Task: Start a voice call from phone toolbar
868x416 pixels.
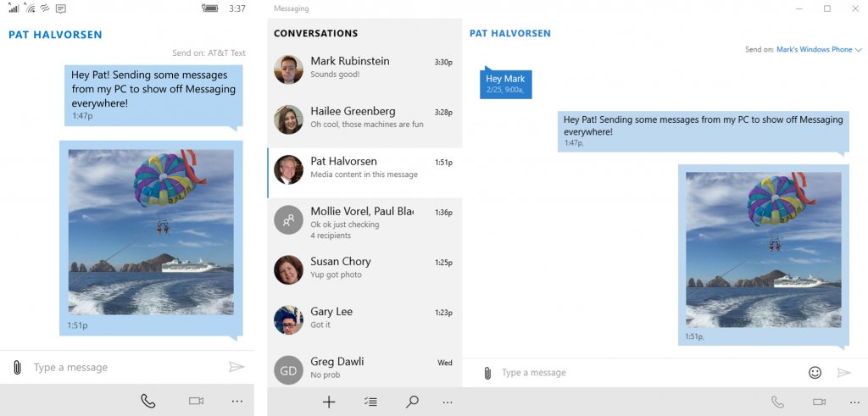Action: tap(148, 401)
